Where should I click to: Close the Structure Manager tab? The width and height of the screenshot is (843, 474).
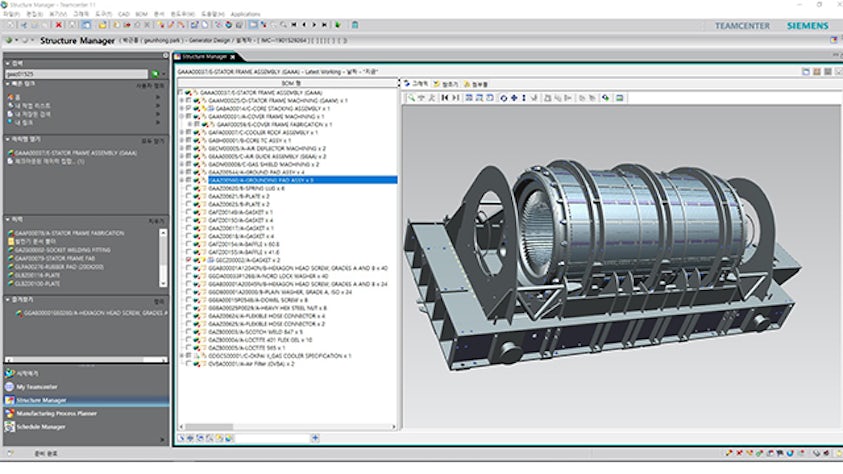pos(232,56)
